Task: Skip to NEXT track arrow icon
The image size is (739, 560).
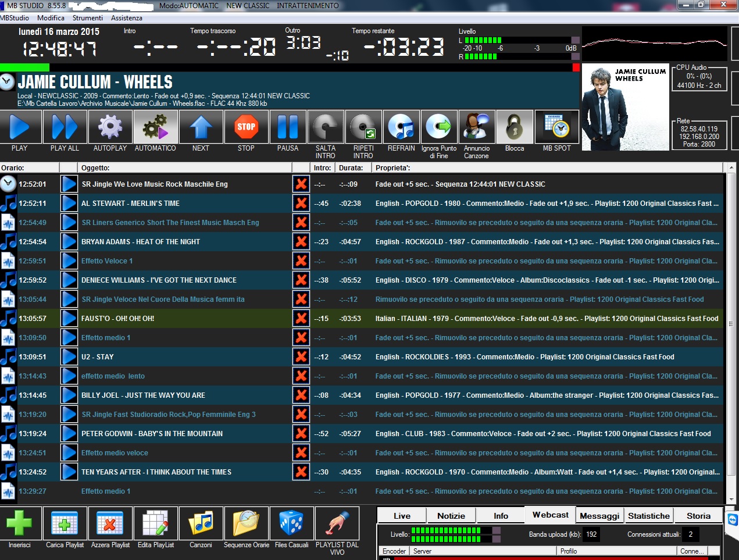Action: pyautogui.click(x=201, y=127)
